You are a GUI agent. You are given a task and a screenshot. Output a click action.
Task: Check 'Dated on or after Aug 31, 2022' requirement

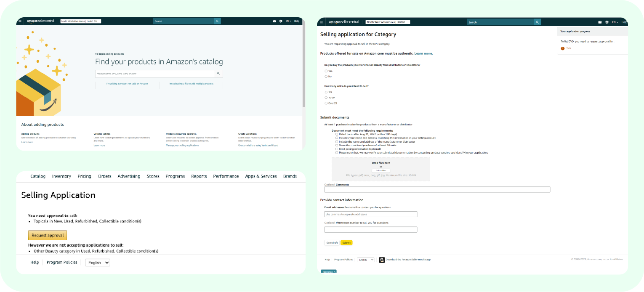(x=337, y=134)
